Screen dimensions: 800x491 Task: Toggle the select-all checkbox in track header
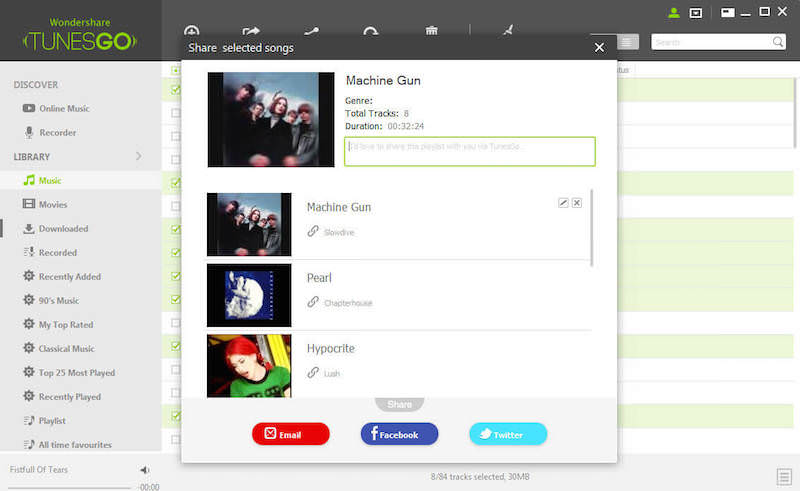click(x=176, y=70)
